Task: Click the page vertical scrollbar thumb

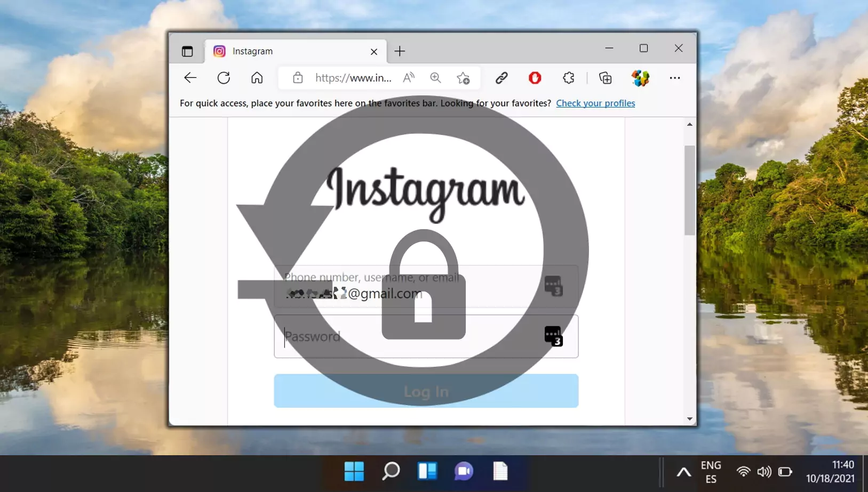Action: coord(689,190)
